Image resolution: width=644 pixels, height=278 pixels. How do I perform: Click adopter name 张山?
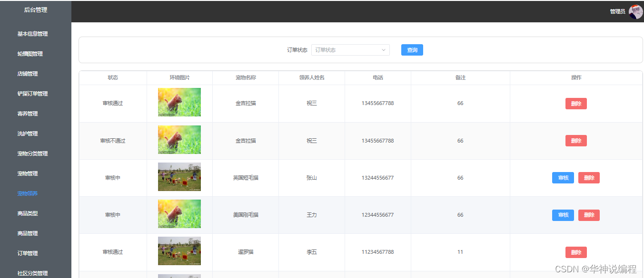pyautogui.click(x=312, y=178)
